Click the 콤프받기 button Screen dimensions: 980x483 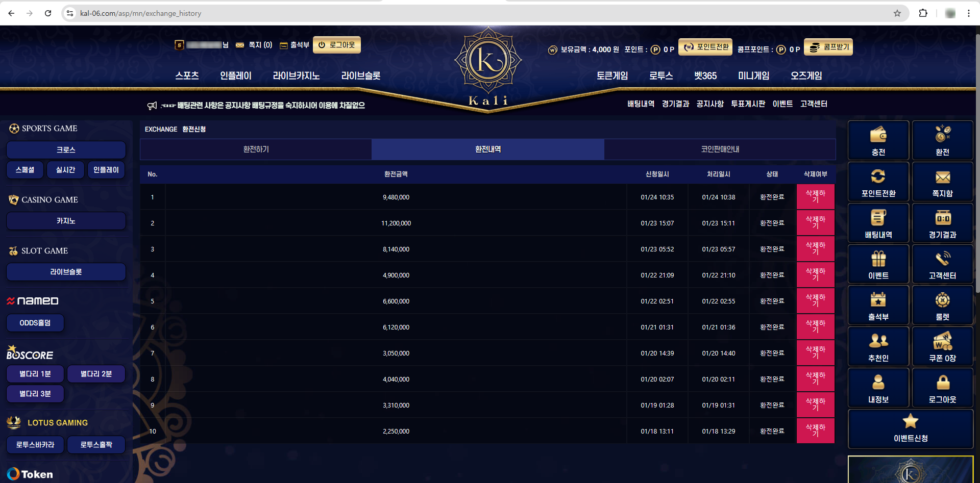828,47
